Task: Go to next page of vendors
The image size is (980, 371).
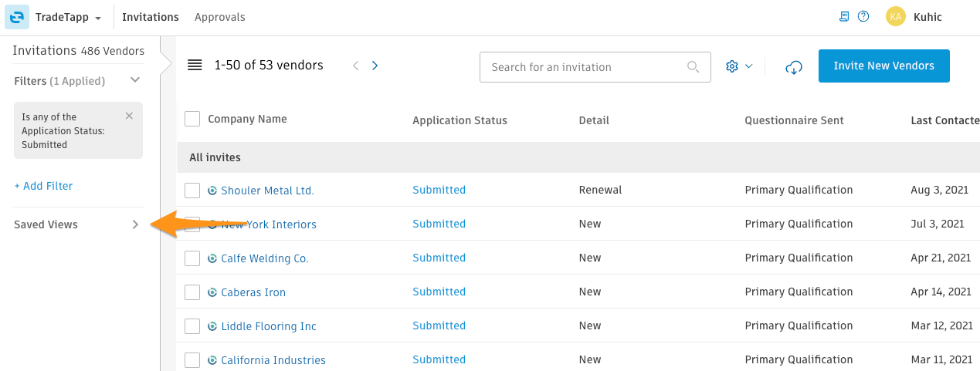Action: (x=375, y=66)
